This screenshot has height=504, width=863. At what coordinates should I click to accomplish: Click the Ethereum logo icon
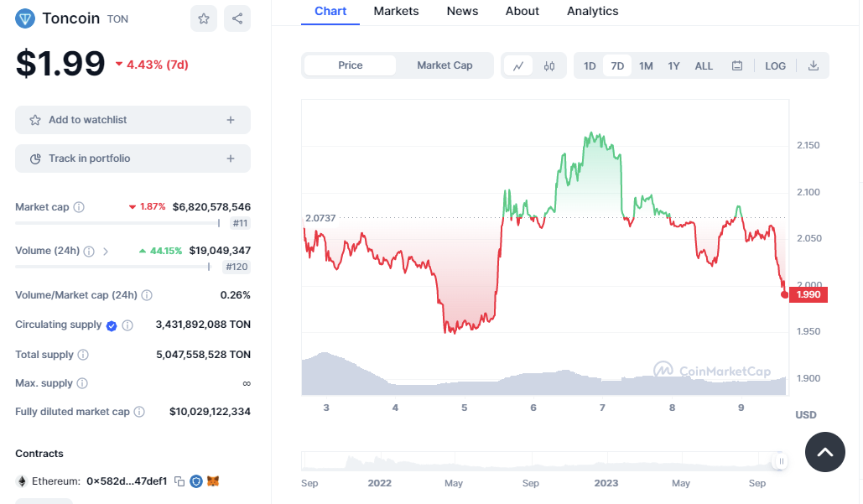[22, 481]
